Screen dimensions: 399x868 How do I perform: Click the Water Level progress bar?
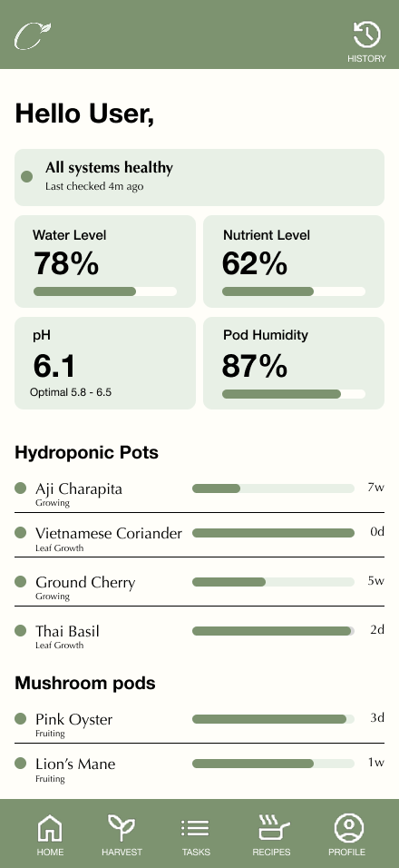(x=105, y=291)
